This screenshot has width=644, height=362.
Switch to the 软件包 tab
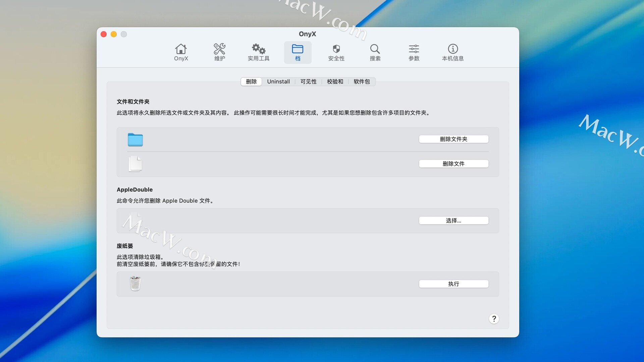coord(362,81)
